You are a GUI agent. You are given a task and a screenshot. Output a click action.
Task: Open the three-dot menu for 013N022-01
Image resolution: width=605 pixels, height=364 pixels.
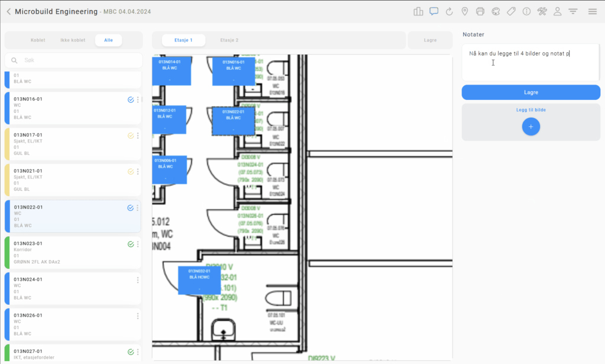[137, 208]
